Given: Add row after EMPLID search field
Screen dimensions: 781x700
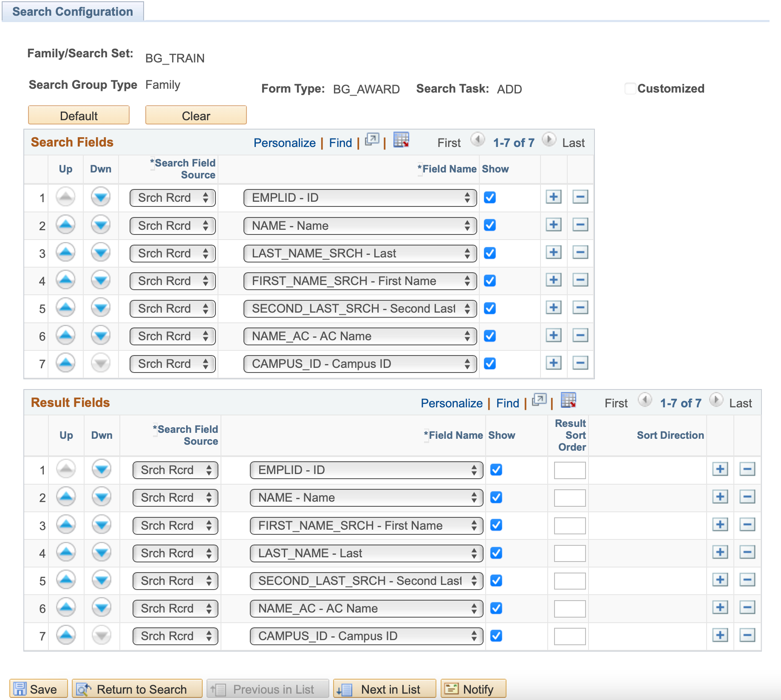Looking at the screenshot, I should (553, 197).
